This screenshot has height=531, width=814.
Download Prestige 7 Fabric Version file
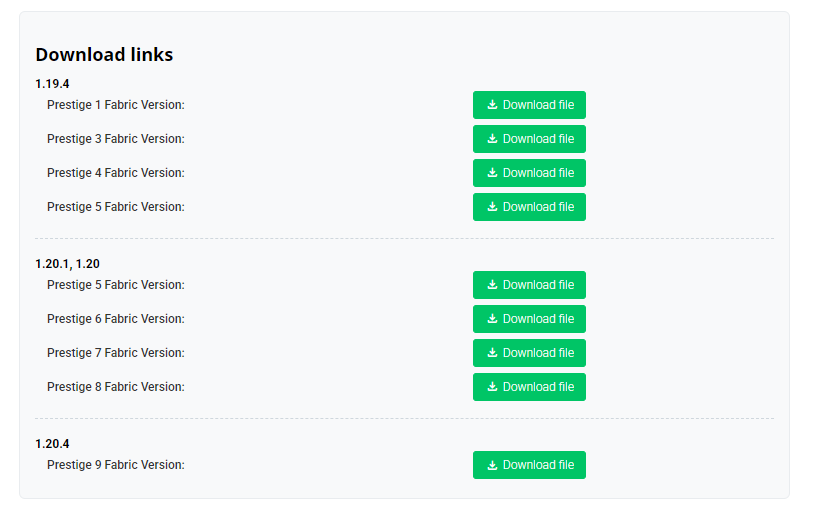[529, 353]
